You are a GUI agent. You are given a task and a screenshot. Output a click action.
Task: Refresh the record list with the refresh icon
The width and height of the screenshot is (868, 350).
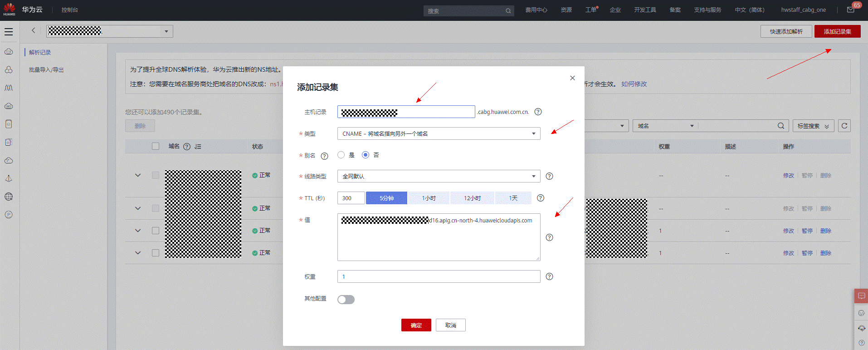[x=844, y=126]
